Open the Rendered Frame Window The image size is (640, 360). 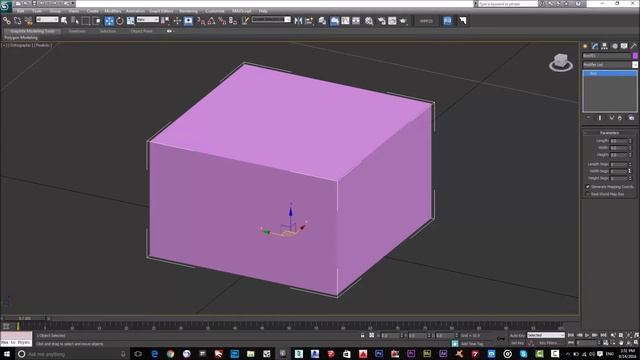(392, 20)
